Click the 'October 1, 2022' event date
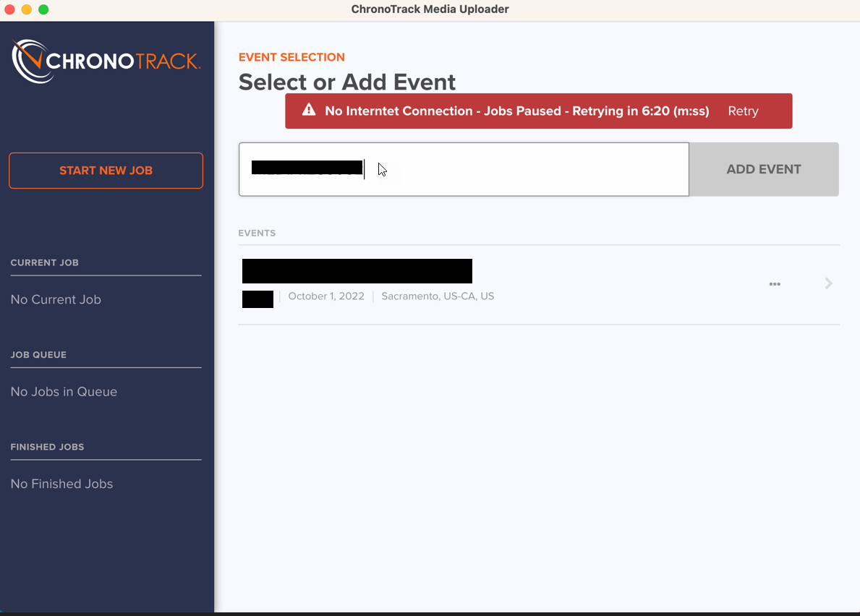This screenshot has height=616, width=860. tap(325, 296)
